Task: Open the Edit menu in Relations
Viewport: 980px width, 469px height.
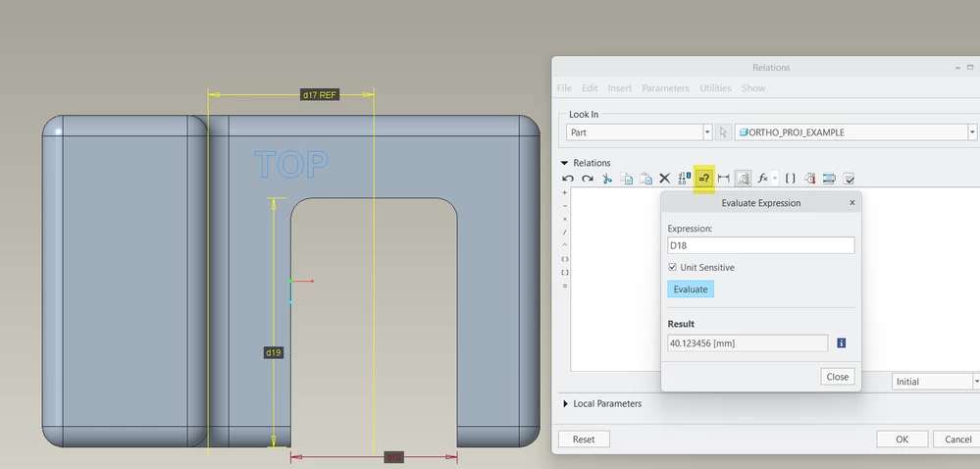Action: pos(590,88)
